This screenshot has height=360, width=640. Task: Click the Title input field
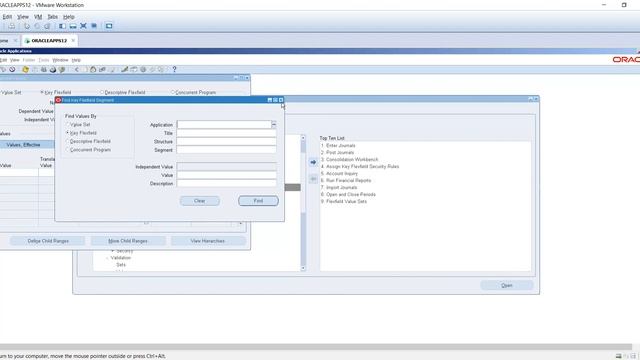point(227,133)
